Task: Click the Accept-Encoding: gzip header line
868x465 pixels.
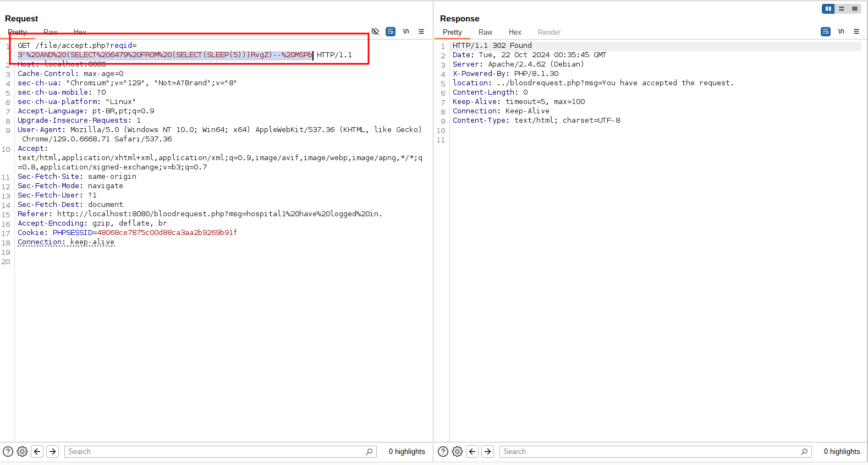Action: click(92, 223)
